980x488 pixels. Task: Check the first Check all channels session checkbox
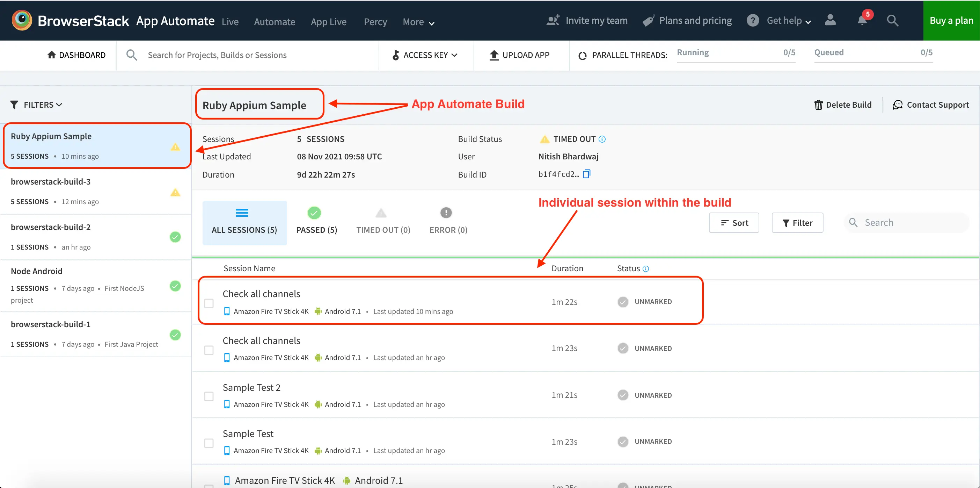click(x=209, y=303)
